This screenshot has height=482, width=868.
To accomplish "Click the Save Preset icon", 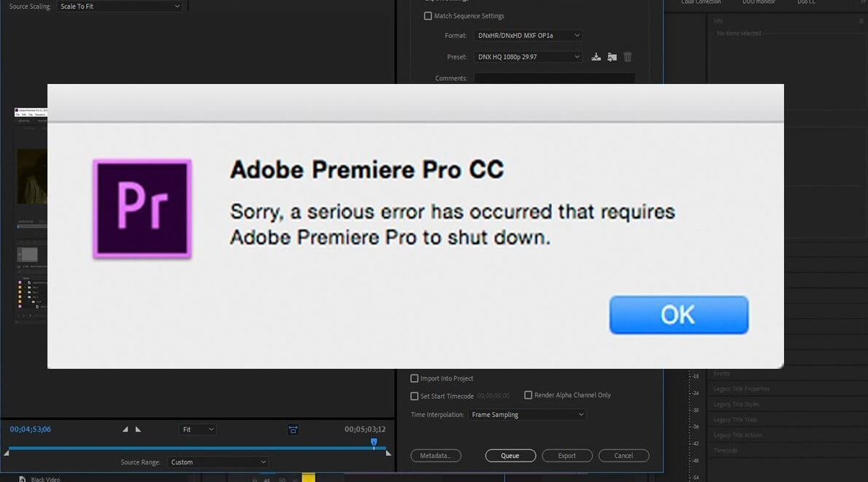I will (x=596, y=56).
